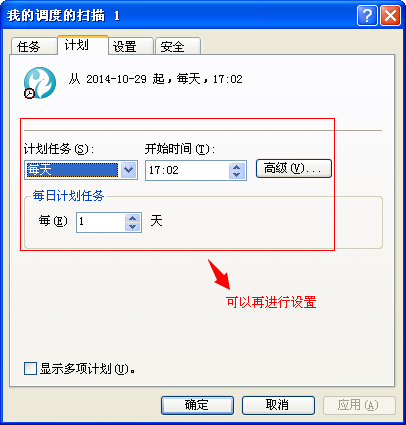406x425 pixels.
Task: Switch to the 任务 tab
Action: click(34, 46)
